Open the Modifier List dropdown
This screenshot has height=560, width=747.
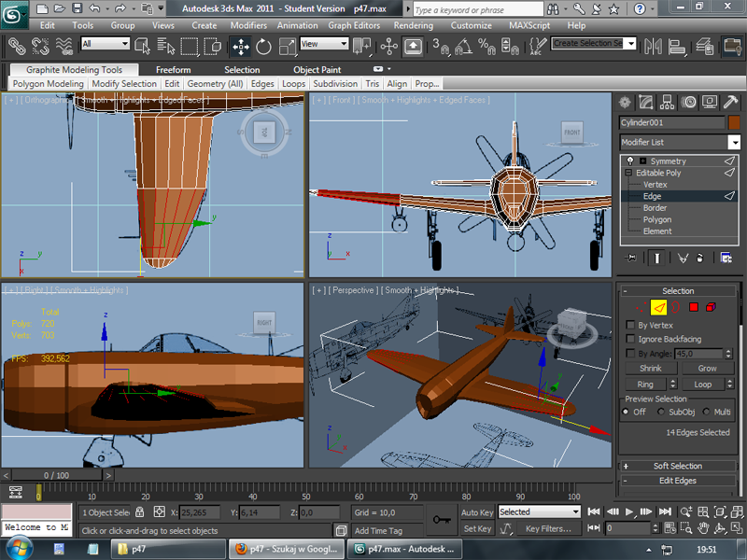coord(734,143)
